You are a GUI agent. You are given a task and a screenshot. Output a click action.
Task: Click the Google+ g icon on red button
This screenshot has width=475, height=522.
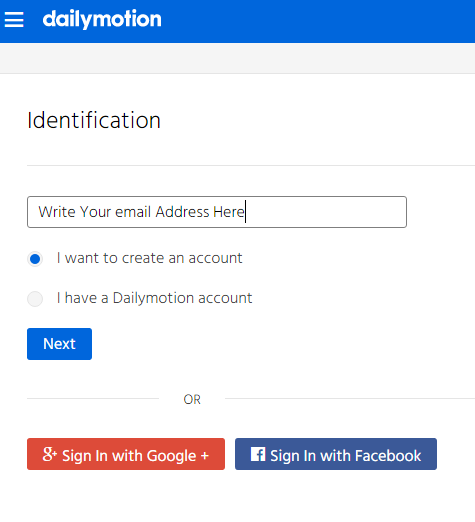(50, 454)
